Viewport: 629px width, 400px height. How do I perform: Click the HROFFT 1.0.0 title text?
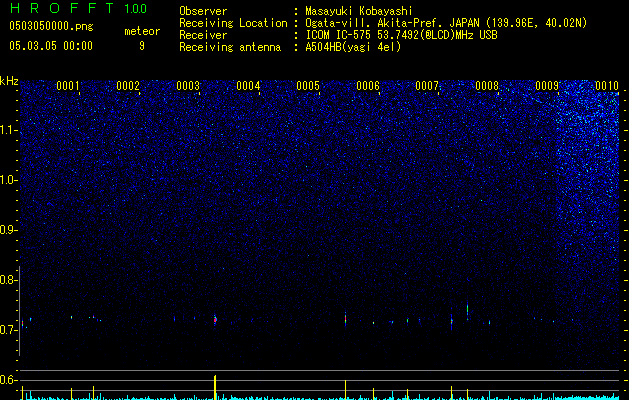[x=79, y=8]
